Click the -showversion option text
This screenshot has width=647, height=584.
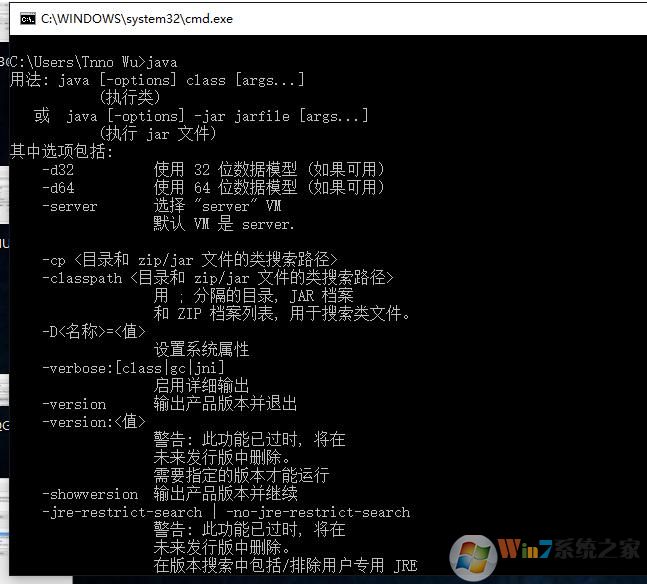tap(90, 494)
